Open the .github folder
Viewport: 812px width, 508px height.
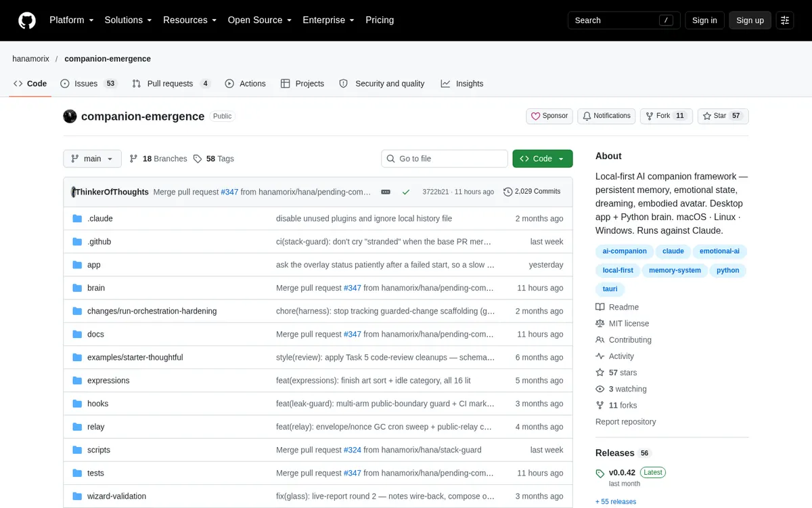click(x=99, y=242)
